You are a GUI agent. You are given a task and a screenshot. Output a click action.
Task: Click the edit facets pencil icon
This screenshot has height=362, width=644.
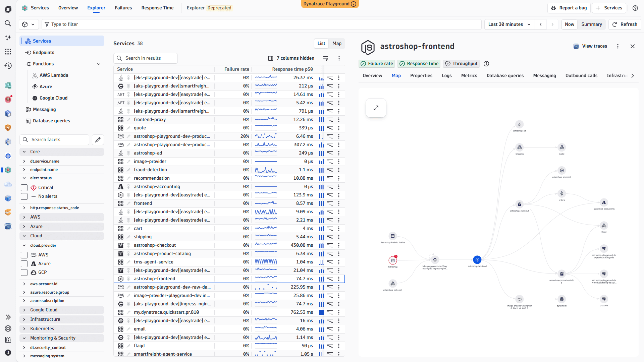(98, 140)
